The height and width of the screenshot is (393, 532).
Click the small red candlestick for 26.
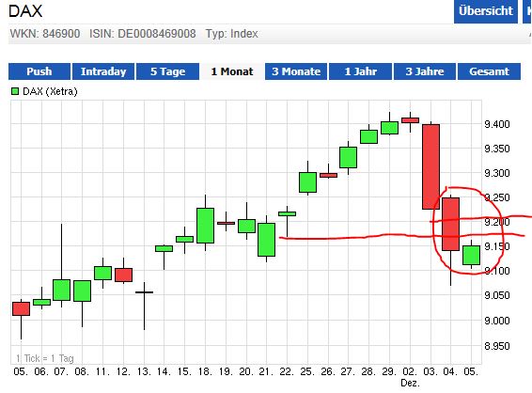click(328, 176)
